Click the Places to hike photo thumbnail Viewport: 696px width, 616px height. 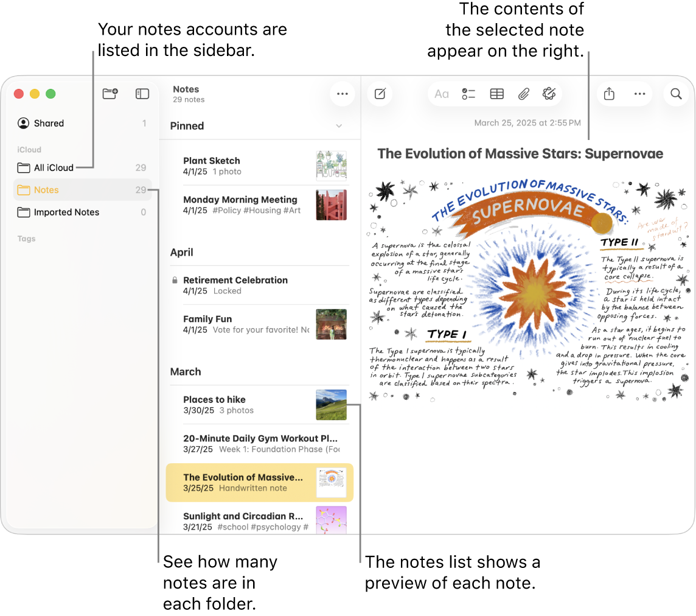click(x=331, y=405)
